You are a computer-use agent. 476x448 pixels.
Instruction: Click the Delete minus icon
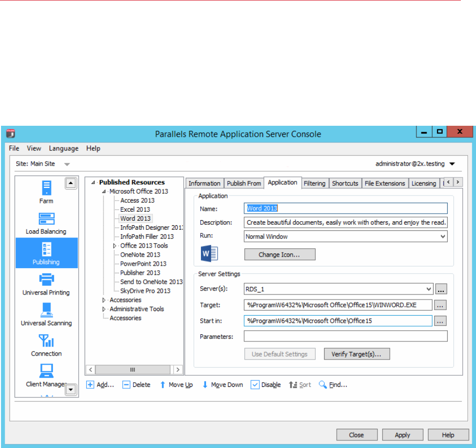click(126, 385)
